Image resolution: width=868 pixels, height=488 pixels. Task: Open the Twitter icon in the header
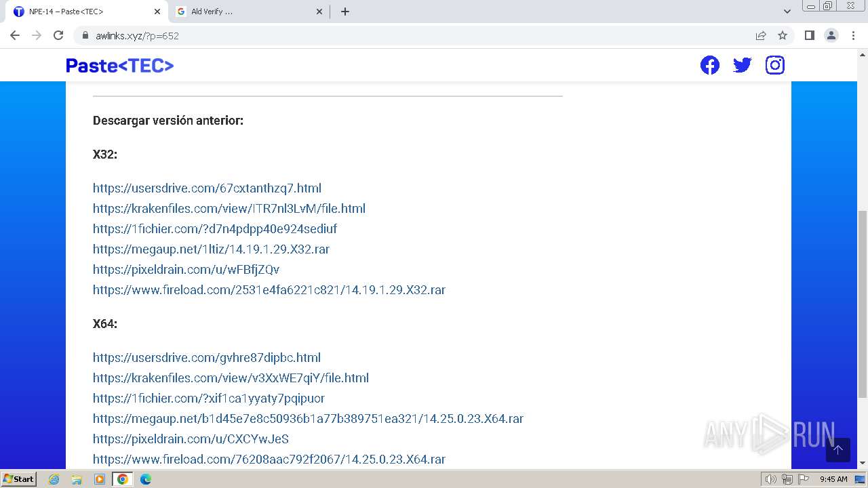click(x=743, y=65)
